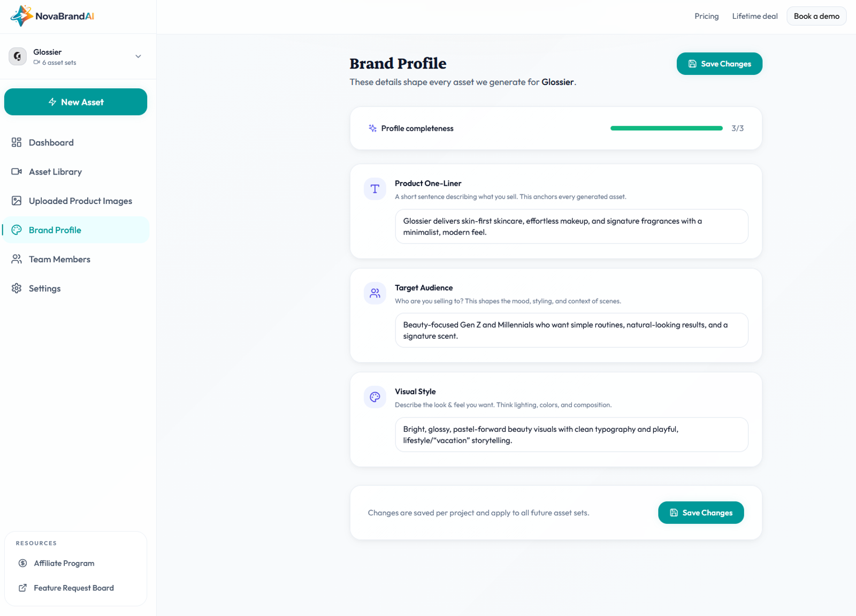
Task: Click the Product One-Liner text icon
Action: click(374, 189)
